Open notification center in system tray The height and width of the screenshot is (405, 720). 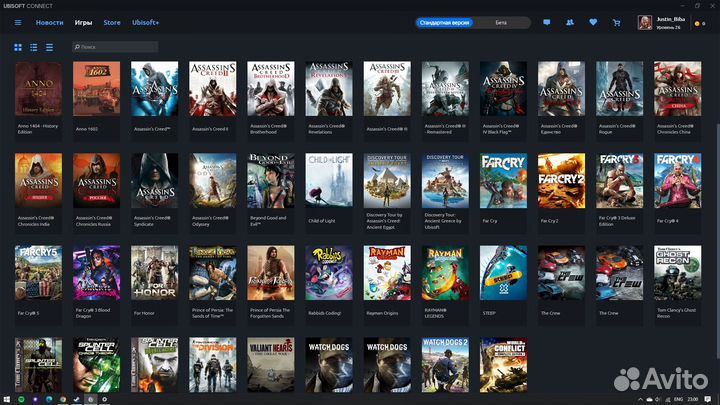click(x=708, y=399)
